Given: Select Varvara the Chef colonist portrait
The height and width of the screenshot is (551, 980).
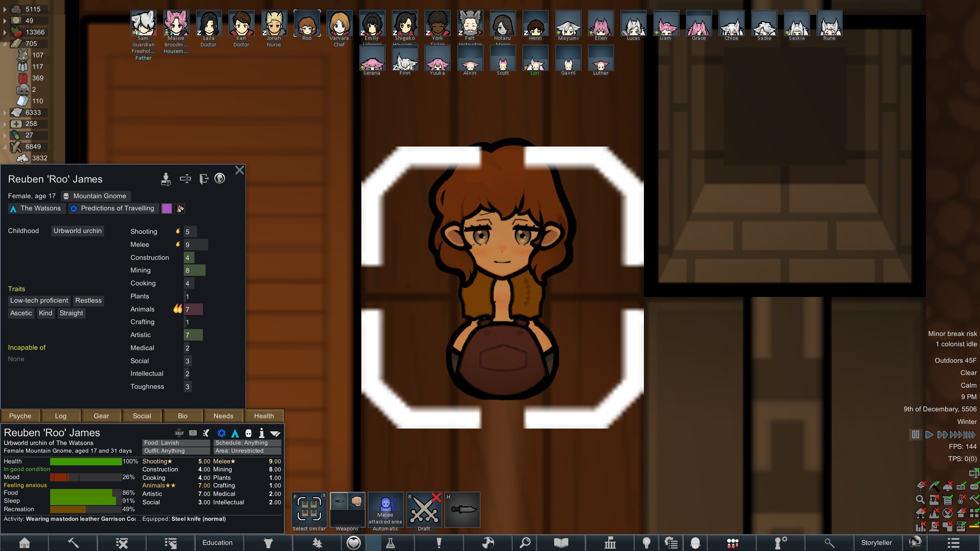Looking at the screenshot, I should 339,24.
